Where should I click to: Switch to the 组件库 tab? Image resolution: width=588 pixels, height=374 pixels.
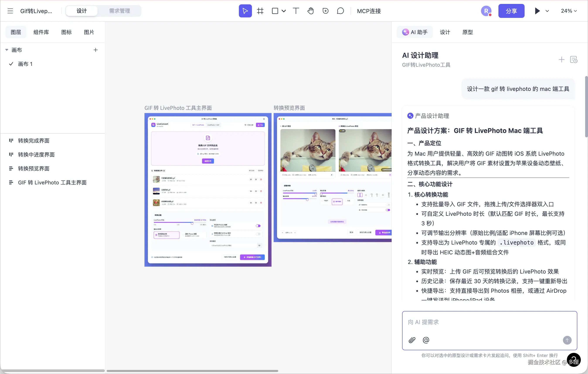pyautogui.click(x=41, y=32)
